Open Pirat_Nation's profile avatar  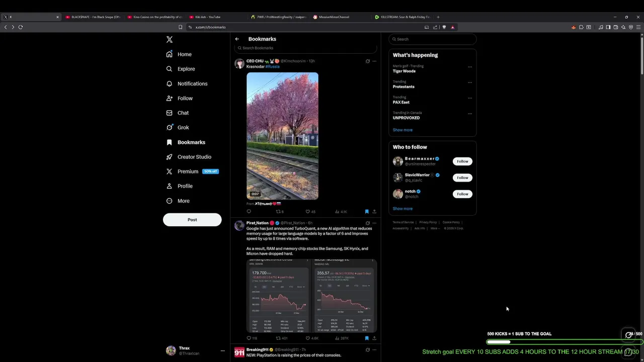239,225
